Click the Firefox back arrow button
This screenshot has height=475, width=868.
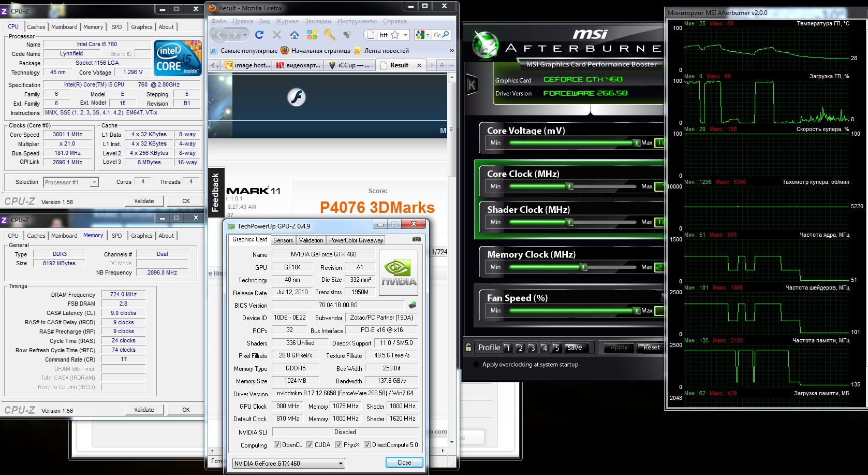pyautogui.click(x=219, y=35)
